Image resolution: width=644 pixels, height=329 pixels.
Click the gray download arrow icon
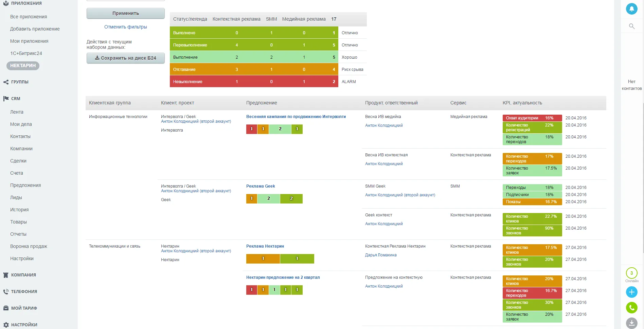pyautogui.click(x=631, y=323)
